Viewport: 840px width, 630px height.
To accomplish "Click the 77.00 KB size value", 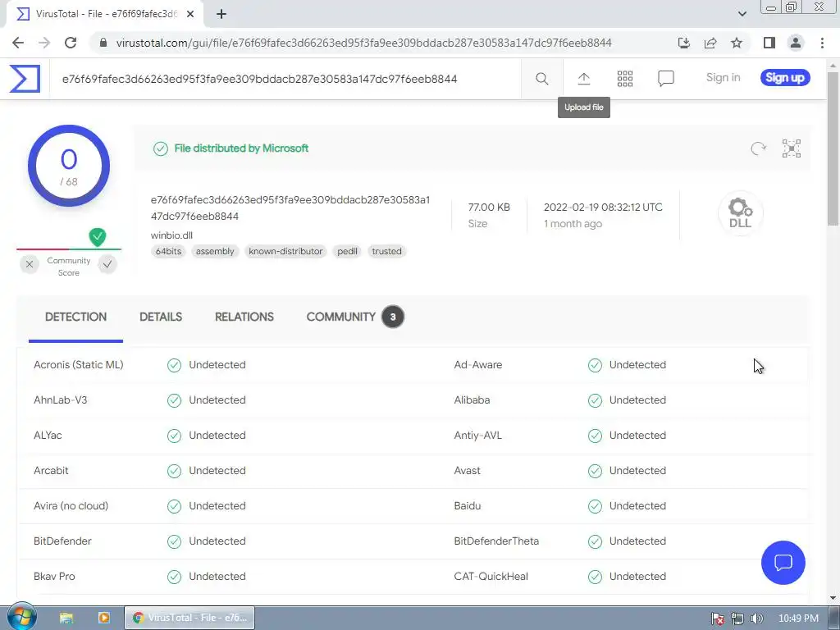I will click(489, 208).
